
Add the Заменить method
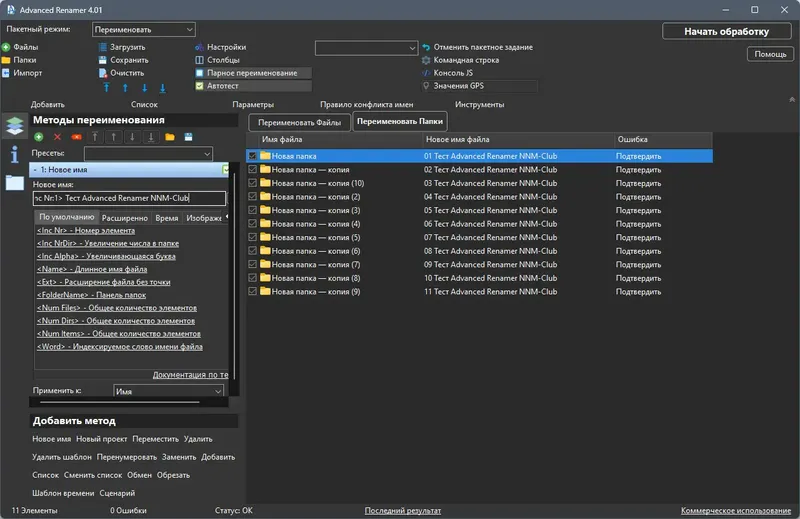pos(179,457)
